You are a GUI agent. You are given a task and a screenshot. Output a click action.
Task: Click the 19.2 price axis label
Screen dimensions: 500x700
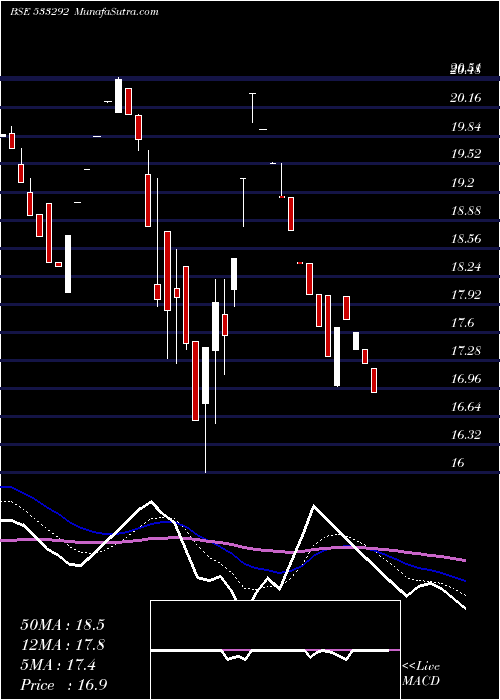[x=462, y=183]
